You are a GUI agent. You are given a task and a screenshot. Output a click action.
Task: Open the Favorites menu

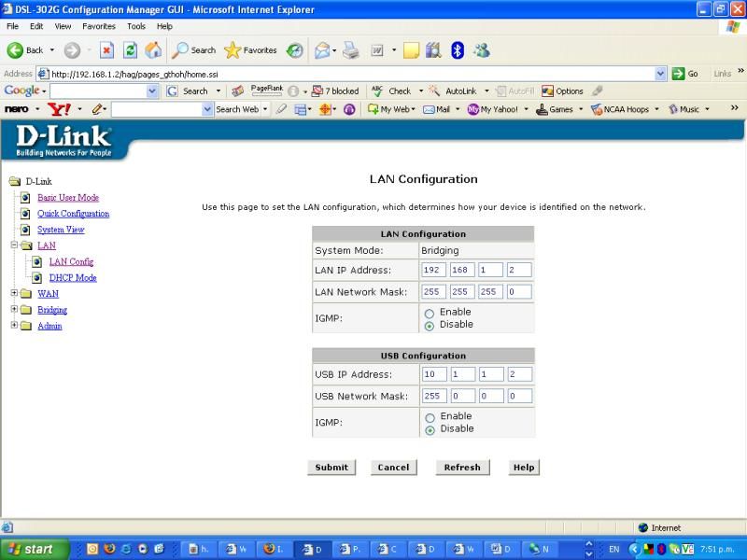(98, 26)
